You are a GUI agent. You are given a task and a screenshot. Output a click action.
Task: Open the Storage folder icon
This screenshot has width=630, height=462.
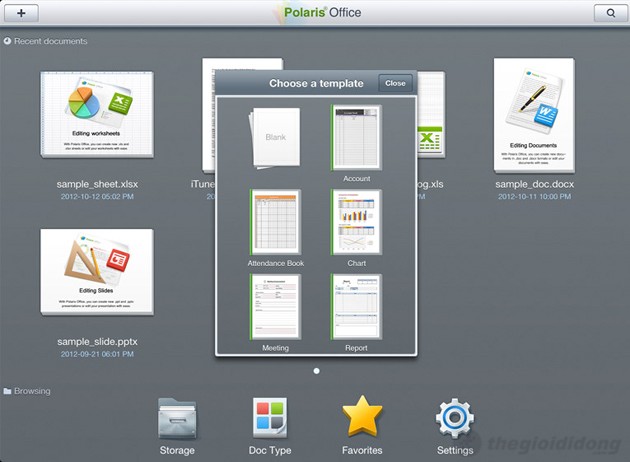point(177,419)
